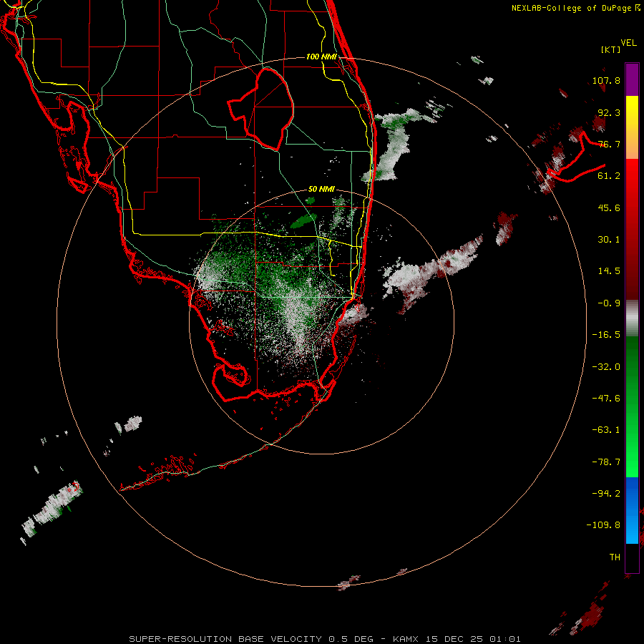Select the 76.7 velocity scale value
The height and width of the screenshot is (644, 644).
click(x=609, y=144)
